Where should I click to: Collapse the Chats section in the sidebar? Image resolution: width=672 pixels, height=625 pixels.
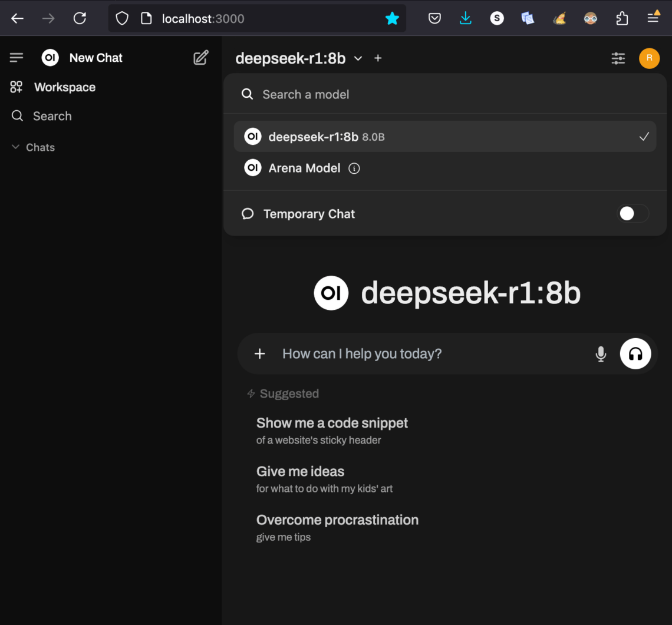tap(15, 147)
